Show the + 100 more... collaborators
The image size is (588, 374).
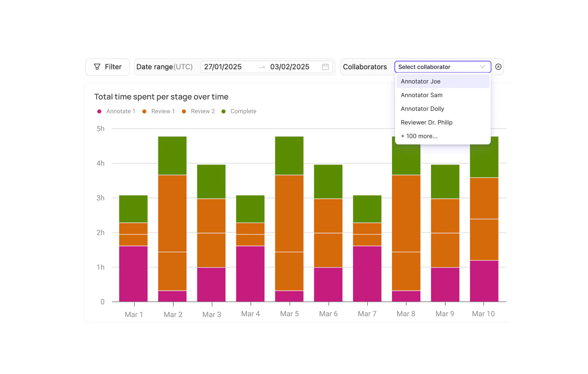coord(443,136)
